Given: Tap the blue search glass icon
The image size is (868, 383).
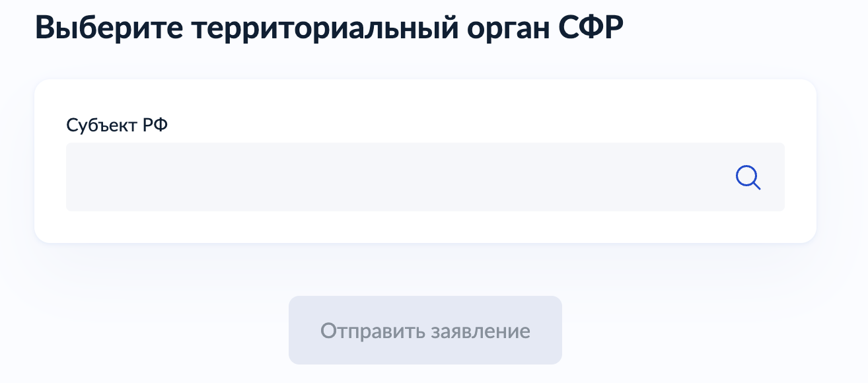Looking at the screenshot, I should [748, 178].
